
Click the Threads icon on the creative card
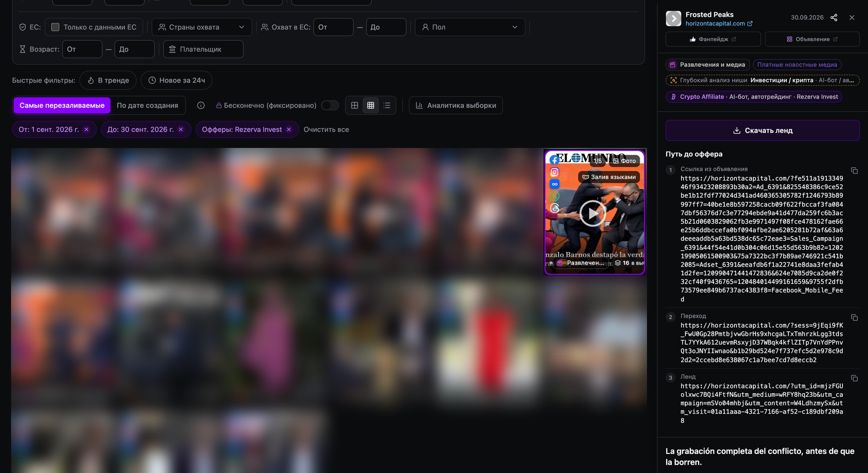tap(554, 208)
